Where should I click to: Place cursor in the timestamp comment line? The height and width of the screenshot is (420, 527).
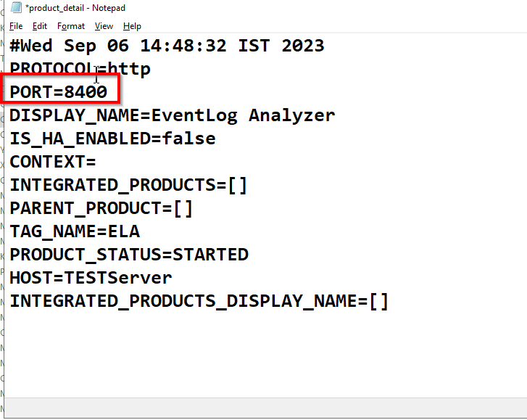(167, 46)
